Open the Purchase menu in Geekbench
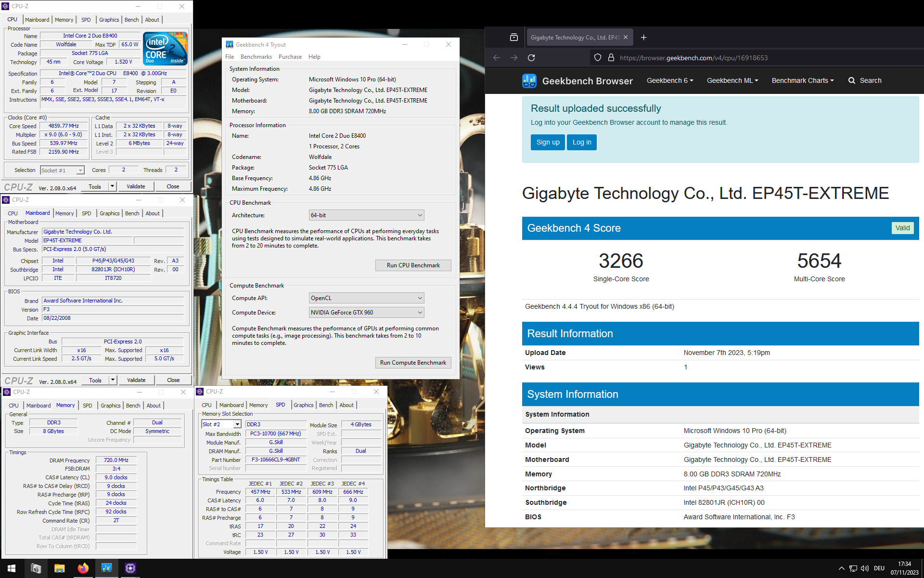Image resolution: width=924 pixels, height=578 pixels. pos(290,57)
